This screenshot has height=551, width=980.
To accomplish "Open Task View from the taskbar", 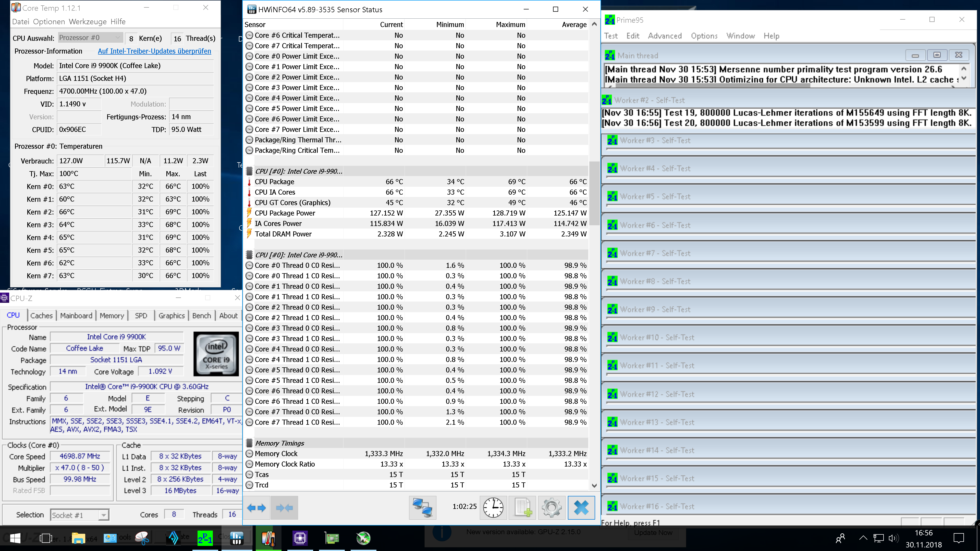I will pos(46,538).
